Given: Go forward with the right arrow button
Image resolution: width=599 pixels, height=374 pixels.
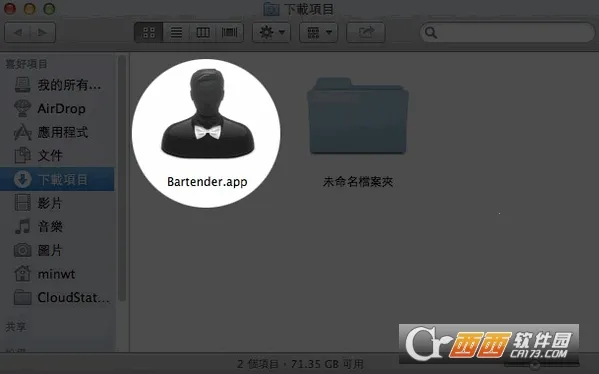Looking at the screenshot, I should 42,33.
